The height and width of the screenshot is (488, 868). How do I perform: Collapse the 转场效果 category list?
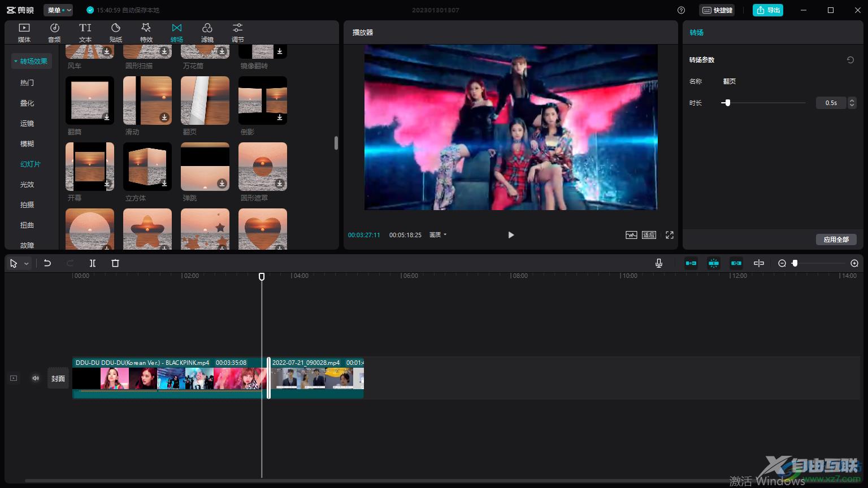tap(32, 61)
